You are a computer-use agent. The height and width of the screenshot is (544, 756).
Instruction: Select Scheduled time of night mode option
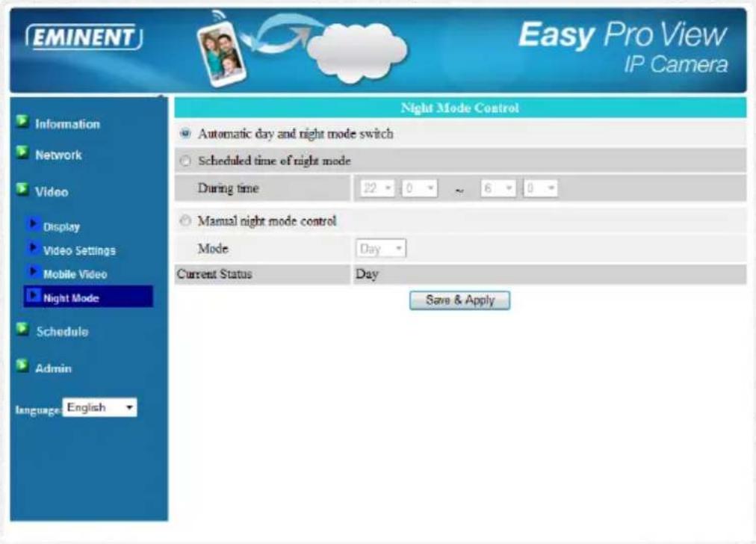185,161
